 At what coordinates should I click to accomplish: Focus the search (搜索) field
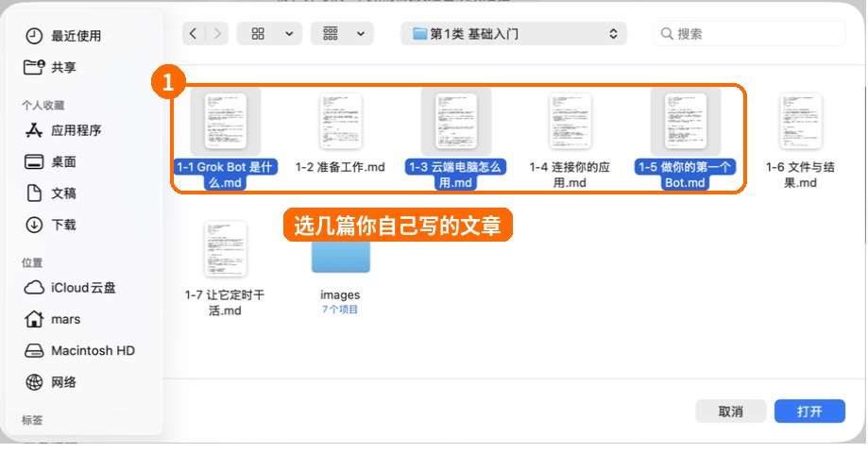point(750,34)
